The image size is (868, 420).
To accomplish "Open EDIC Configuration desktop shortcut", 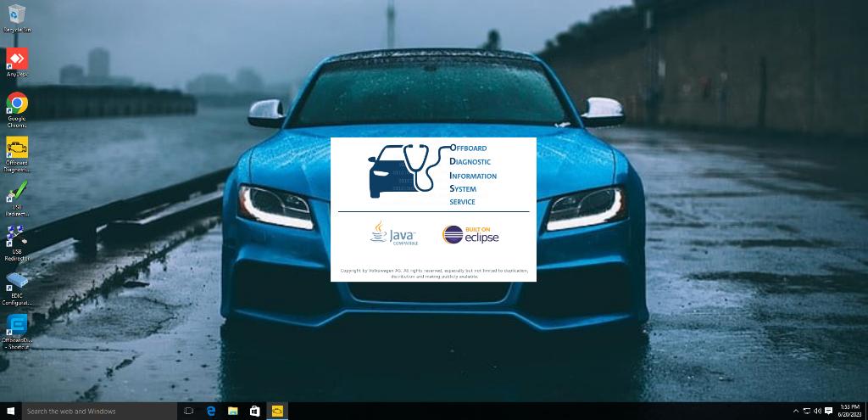I will click(17, 288).
